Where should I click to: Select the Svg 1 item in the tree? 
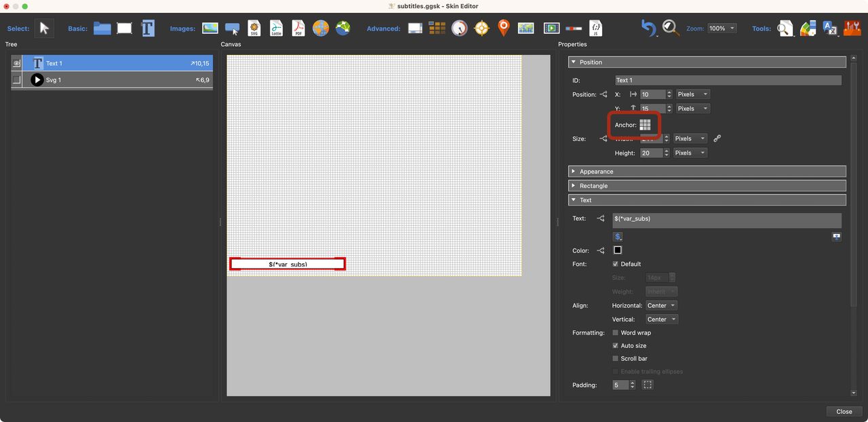pos(68,79)
